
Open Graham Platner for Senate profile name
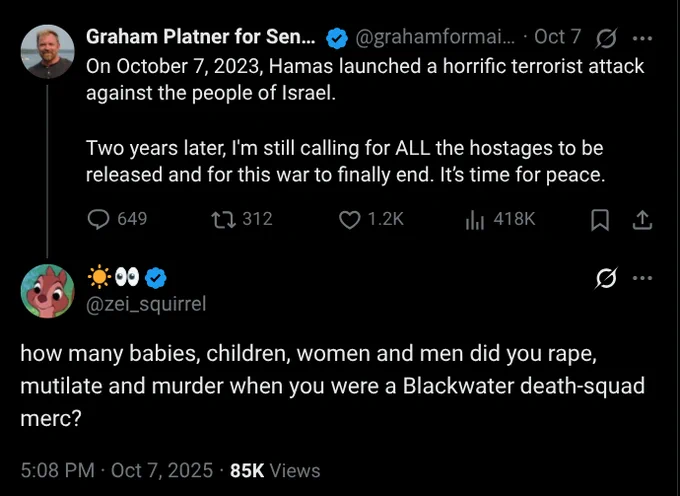[201, 38]
